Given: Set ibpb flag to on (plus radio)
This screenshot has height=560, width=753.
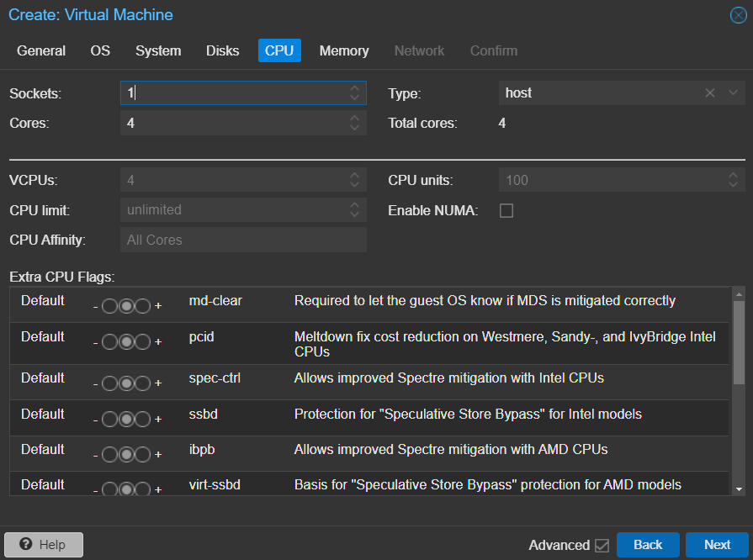Looking at the screenshot, I should click(x=143, y=454).
